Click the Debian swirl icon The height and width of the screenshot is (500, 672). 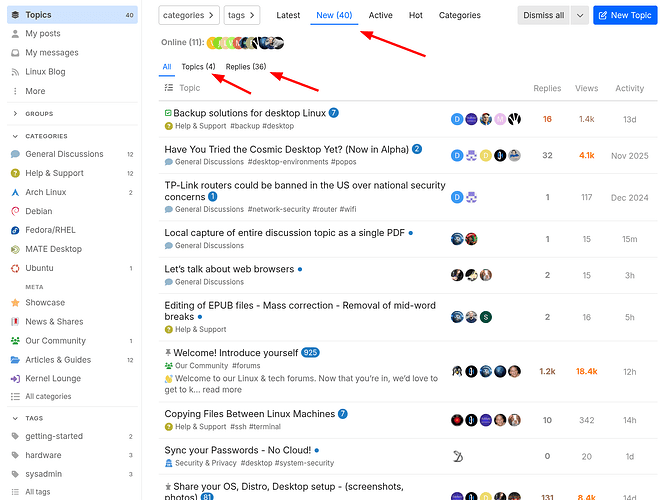click(x=15, y=211)
